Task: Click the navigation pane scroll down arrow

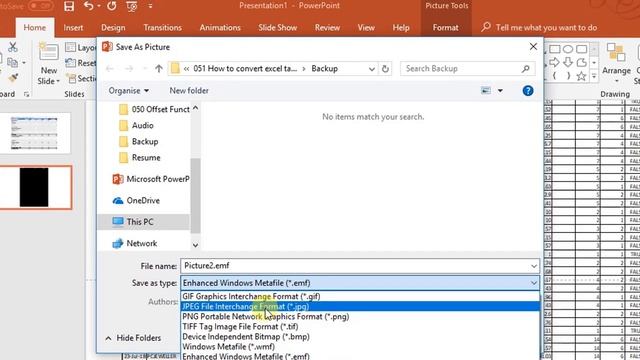Action: (195, 245)
